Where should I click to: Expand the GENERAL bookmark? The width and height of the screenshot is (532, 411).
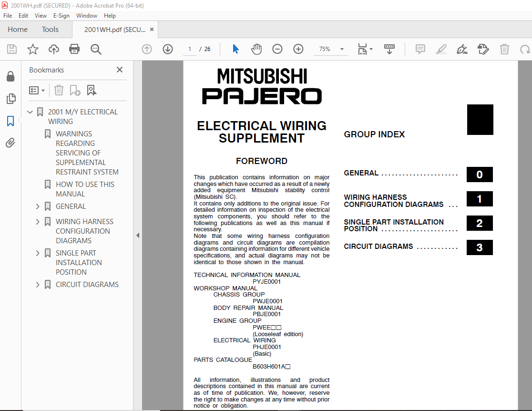38,206
